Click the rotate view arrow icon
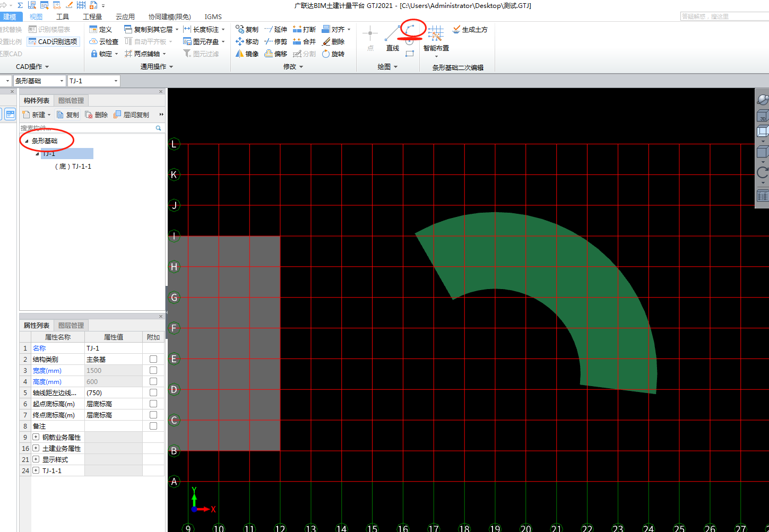769x532 pixels. [763, 172]
